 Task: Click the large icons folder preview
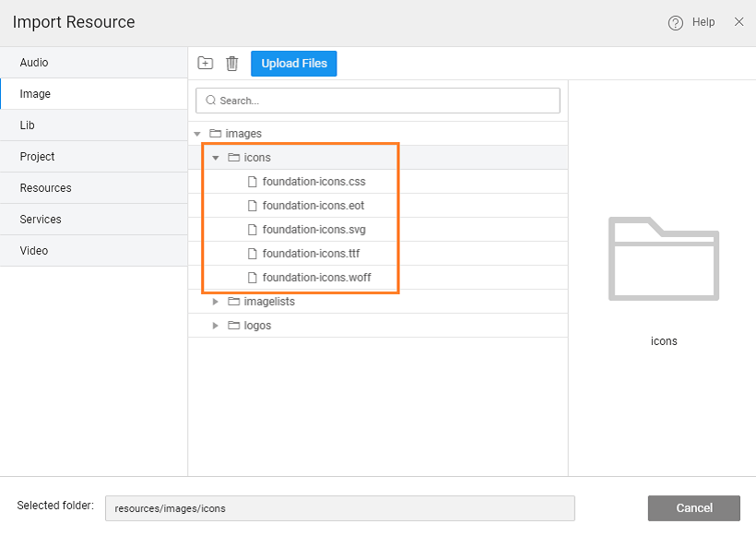[x=663, y=259]
